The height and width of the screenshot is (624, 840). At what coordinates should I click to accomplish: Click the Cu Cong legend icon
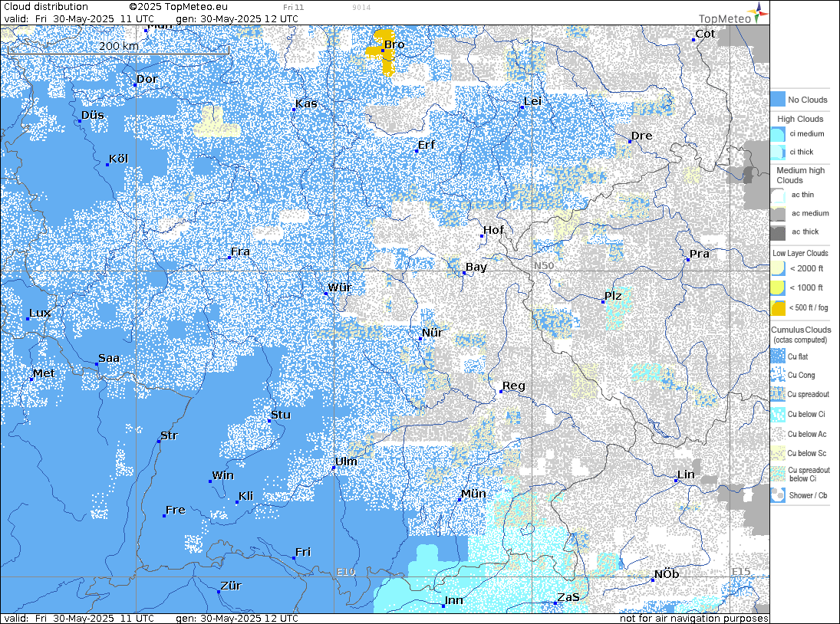pyautogui.click(x=778, y=375)
